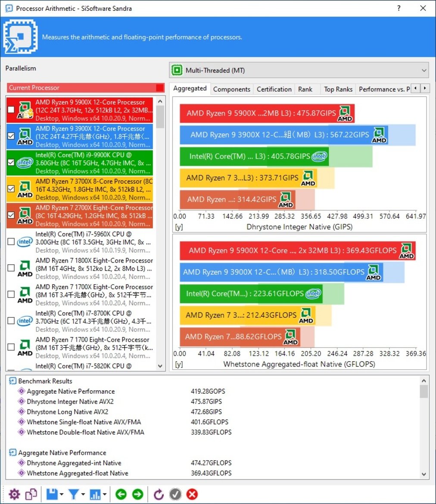Select the AMD Ryzen 7 1700 Eight-Core entry
436x504 pixels.
(80, 347)
